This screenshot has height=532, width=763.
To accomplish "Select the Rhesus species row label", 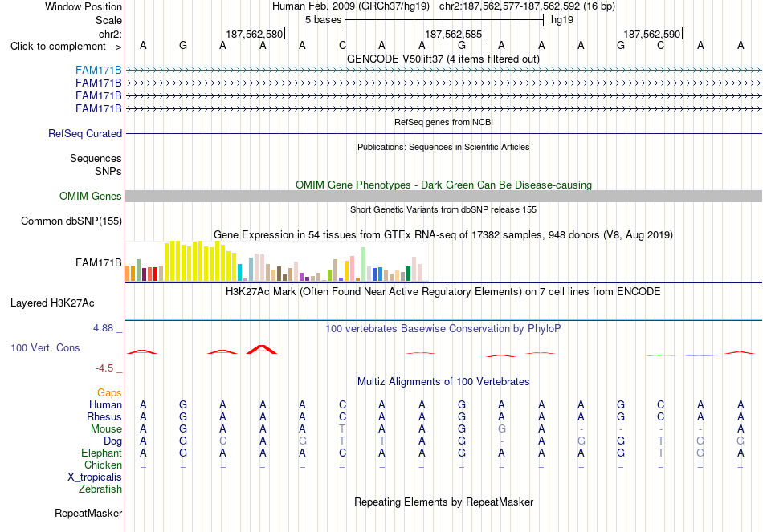I will (x=104, y=416).
